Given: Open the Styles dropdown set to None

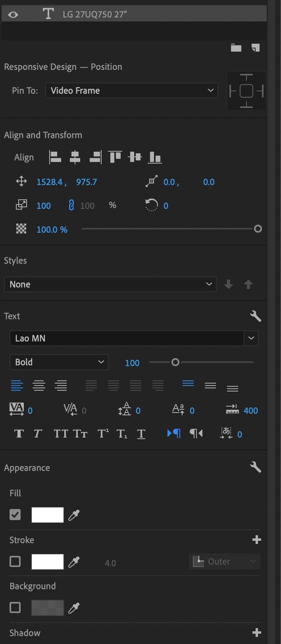Looking at the screenshot, I should point(110,284).
